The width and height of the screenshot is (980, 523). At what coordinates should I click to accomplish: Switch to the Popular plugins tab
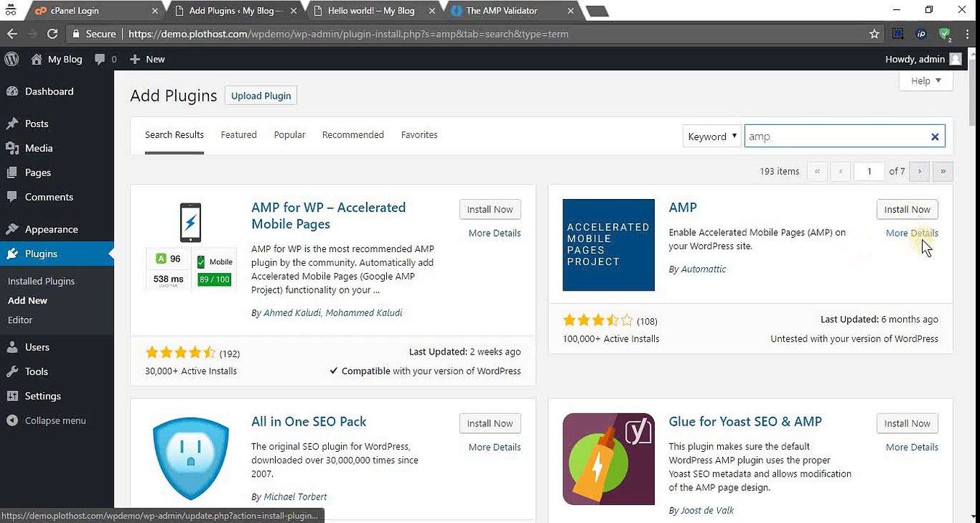290,135
